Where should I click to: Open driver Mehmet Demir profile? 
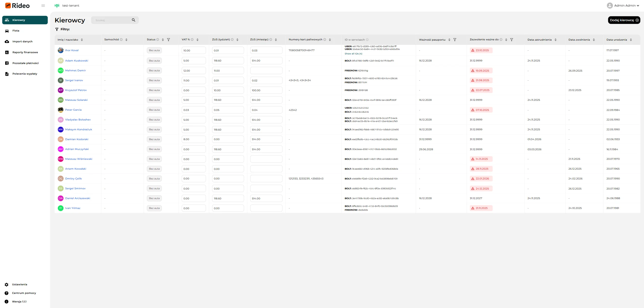pos(75,71)
